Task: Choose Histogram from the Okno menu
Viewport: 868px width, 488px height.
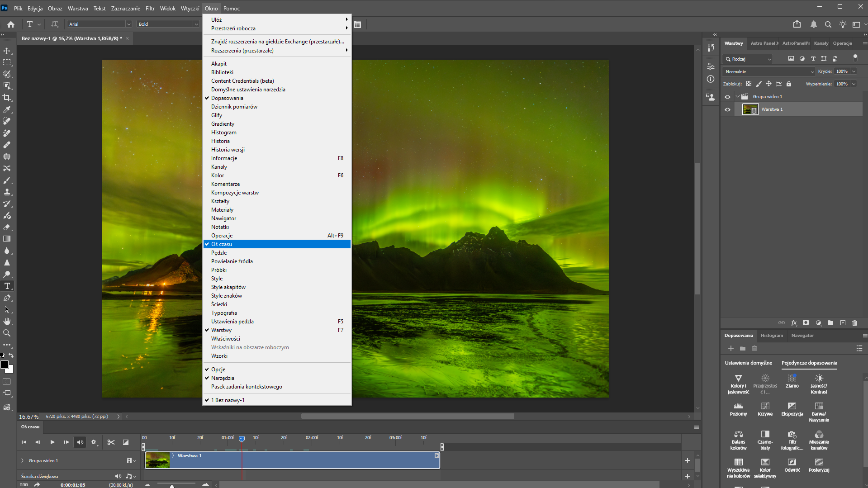Action: pos(223,133)
